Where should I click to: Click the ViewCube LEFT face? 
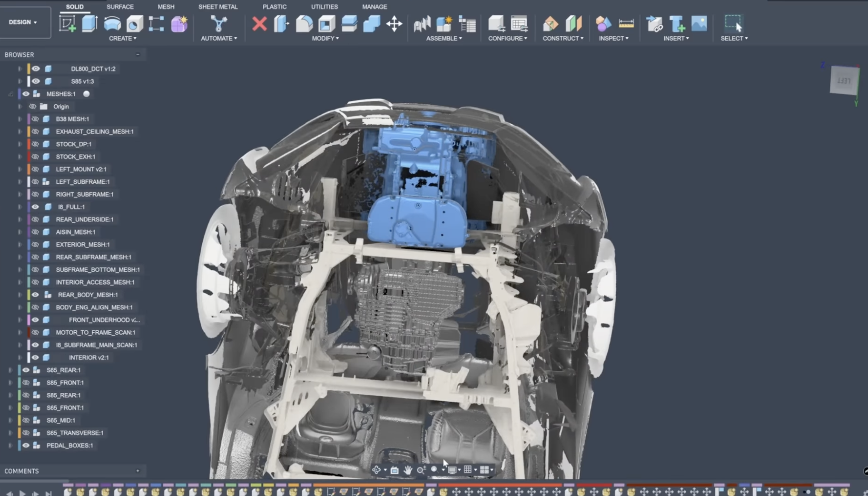tap(844, 81)
